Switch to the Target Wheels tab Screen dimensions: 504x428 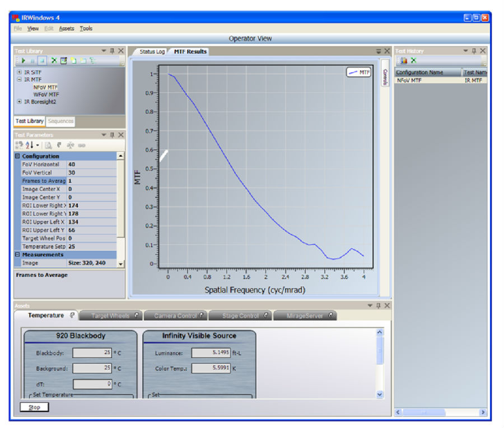[x=110, y=316]
